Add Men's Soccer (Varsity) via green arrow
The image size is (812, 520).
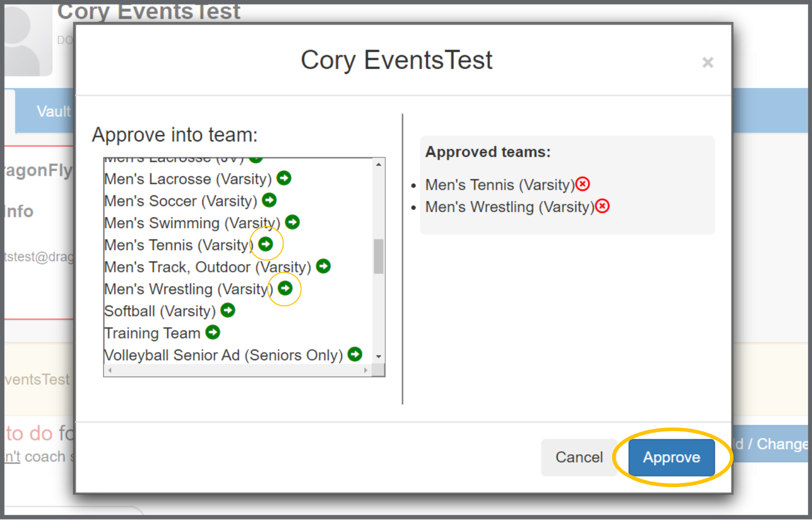point(269,200)
